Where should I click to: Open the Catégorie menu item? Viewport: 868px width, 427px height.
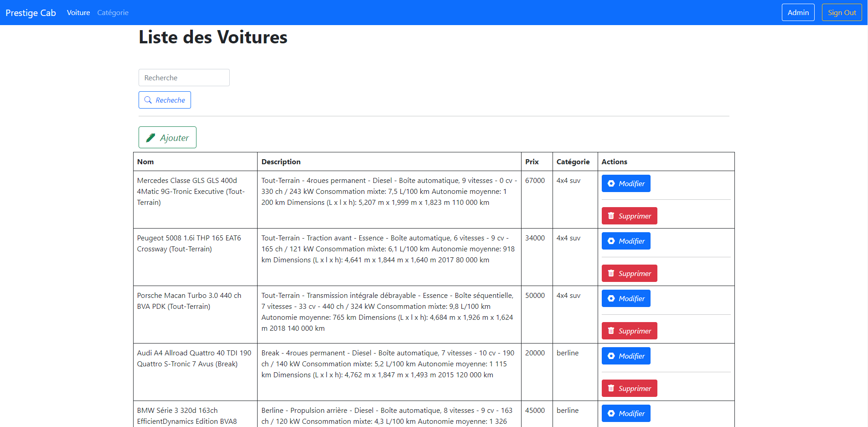(113, 13)
